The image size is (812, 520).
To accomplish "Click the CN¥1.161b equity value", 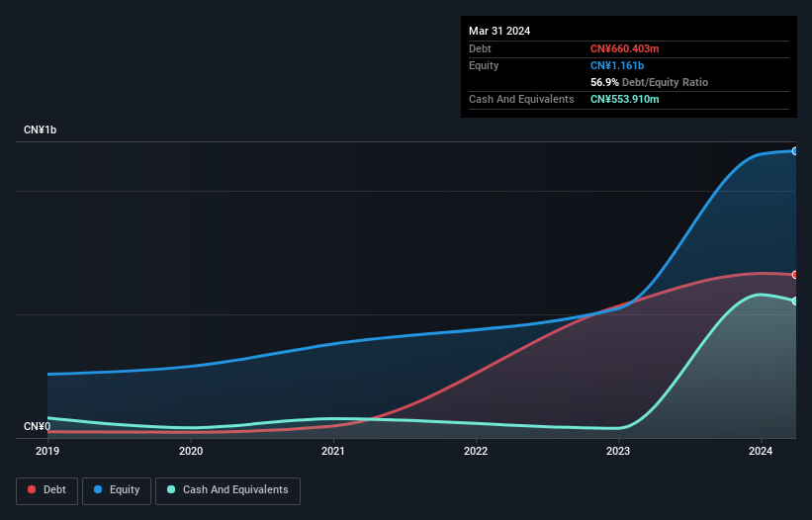I will point(617,65).
